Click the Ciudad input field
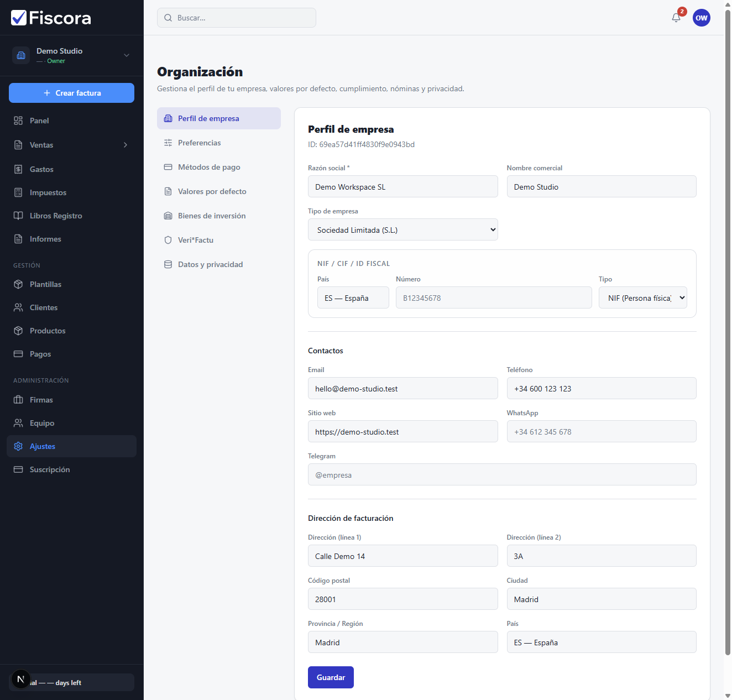The height and width of the screenshot is (700, 732). (602, 599)
